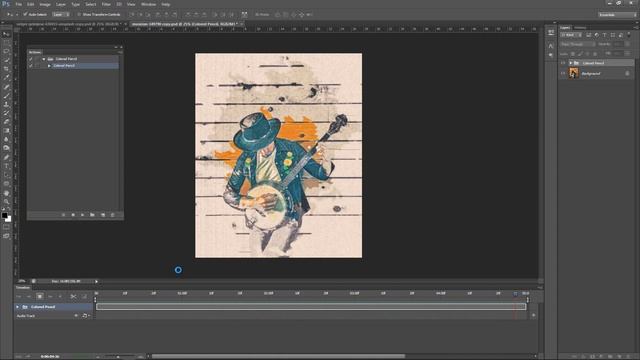Select the Lasso tool

point(6,51)
